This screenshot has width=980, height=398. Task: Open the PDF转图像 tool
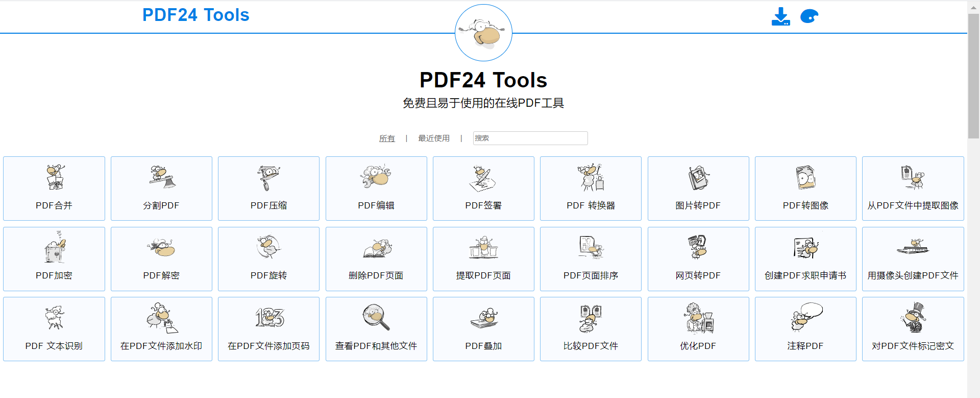click(805, 189)
